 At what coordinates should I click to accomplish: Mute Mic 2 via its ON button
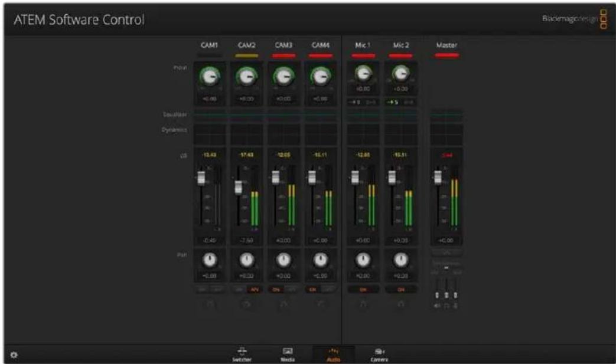[400, 290]
